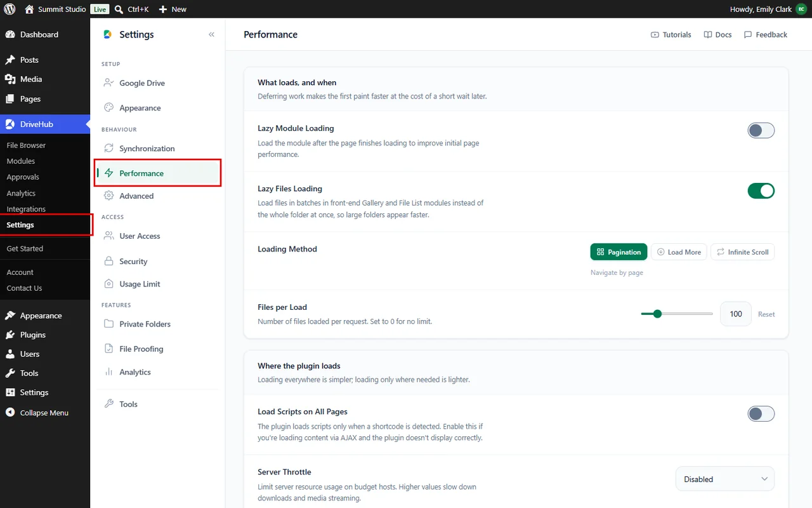Click the Google Drive settings icon
This screenshot has width=812, height=508.
click(108, 83)
